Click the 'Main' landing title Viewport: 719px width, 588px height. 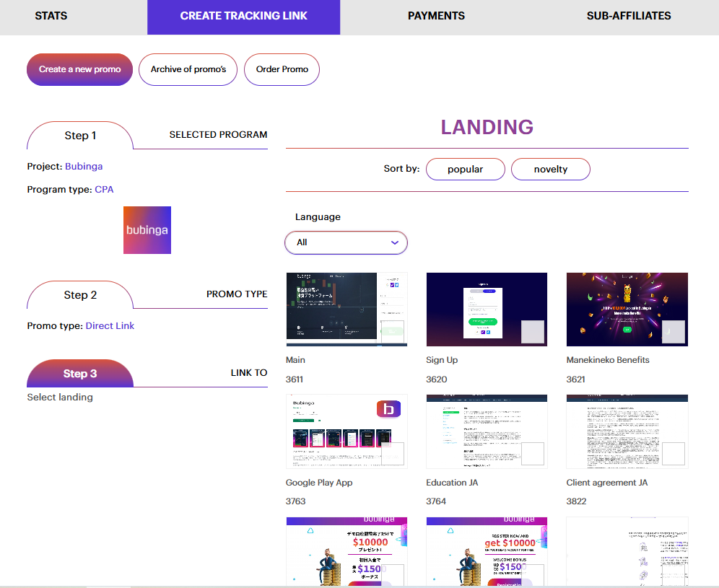coord(295,360)
